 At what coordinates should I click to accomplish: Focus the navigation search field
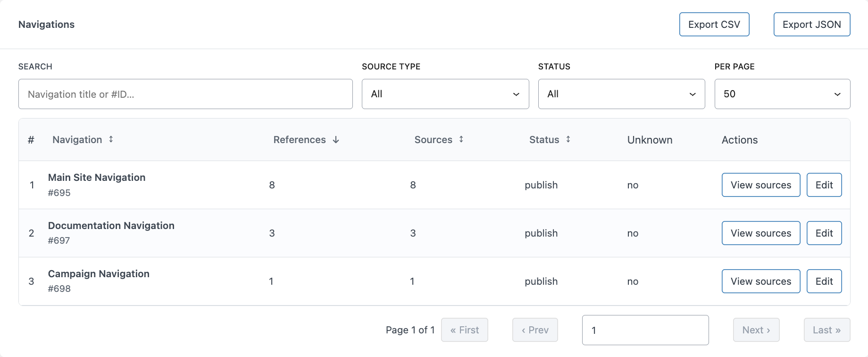coord(185,94)
